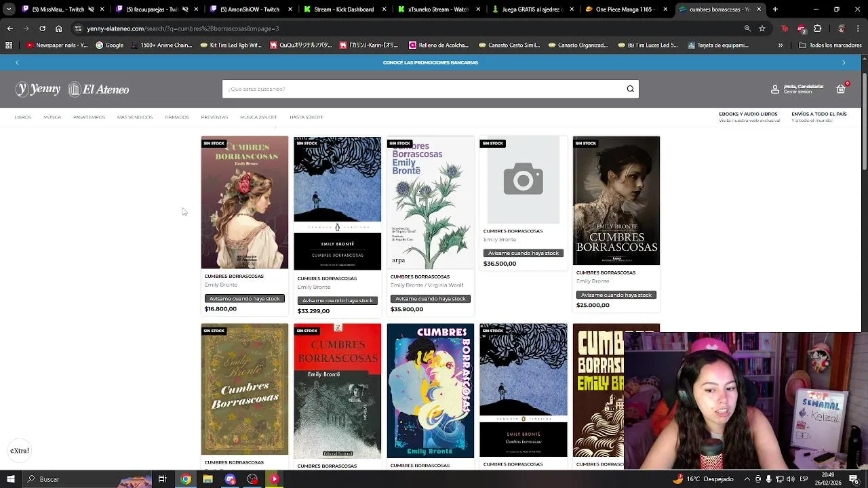Open Chrome from the taskbar
The height and width of the screenshot is (488, 868).
[185, 479]
